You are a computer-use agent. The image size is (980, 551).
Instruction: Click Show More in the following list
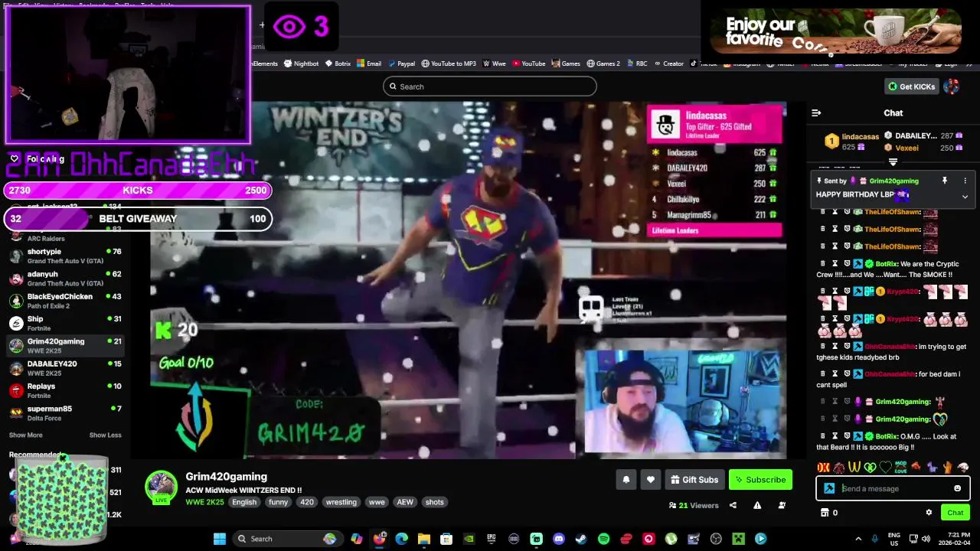(25, 435)
